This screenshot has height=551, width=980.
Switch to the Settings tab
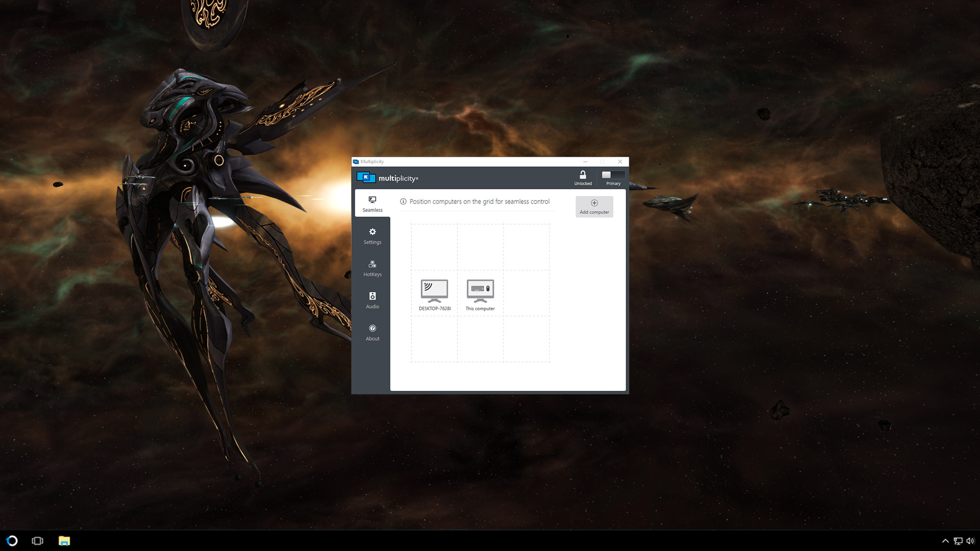click(372, 236)
